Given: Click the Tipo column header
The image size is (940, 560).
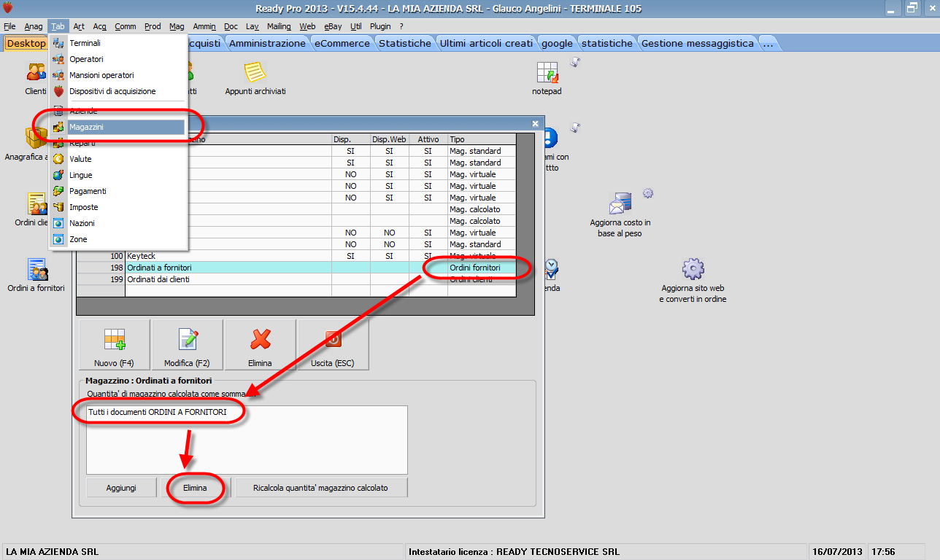Looking at the screenshot, I should 482,139.
